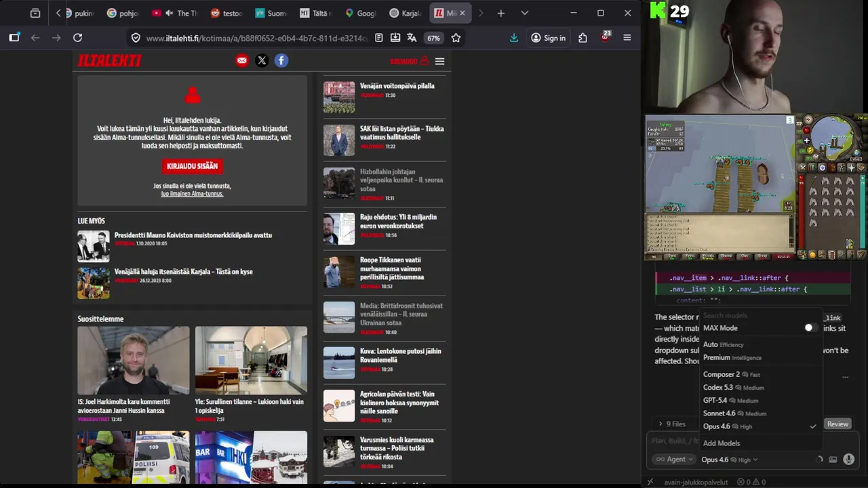Open Raju ehdotus veronkorotukset article
Viewport: 868px width, 488px height.
coord(398,222)
